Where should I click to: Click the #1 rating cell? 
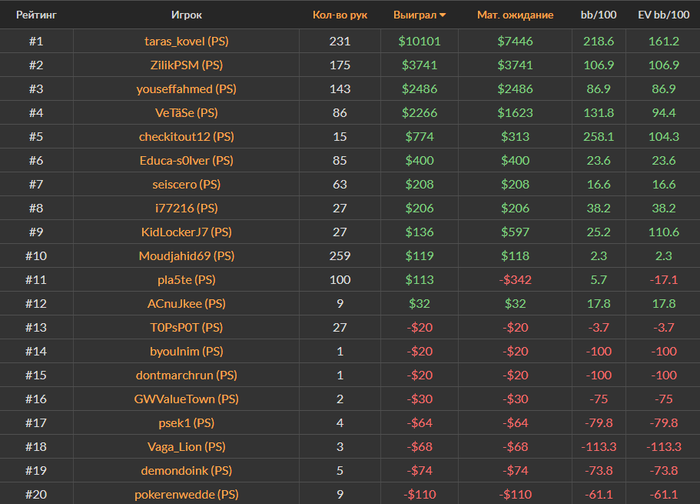coord(36,41)
